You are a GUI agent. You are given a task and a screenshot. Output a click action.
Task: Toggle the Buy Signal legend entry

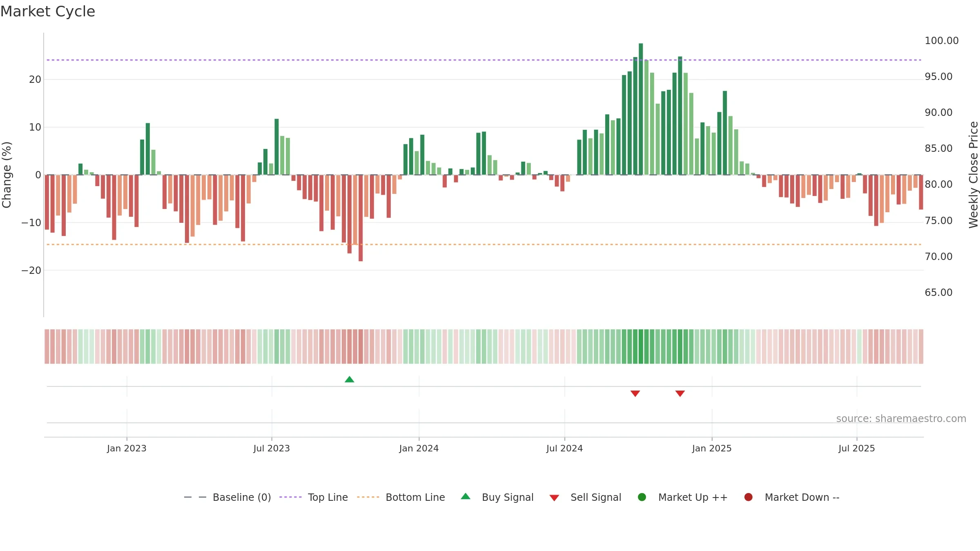pos(497,498)
